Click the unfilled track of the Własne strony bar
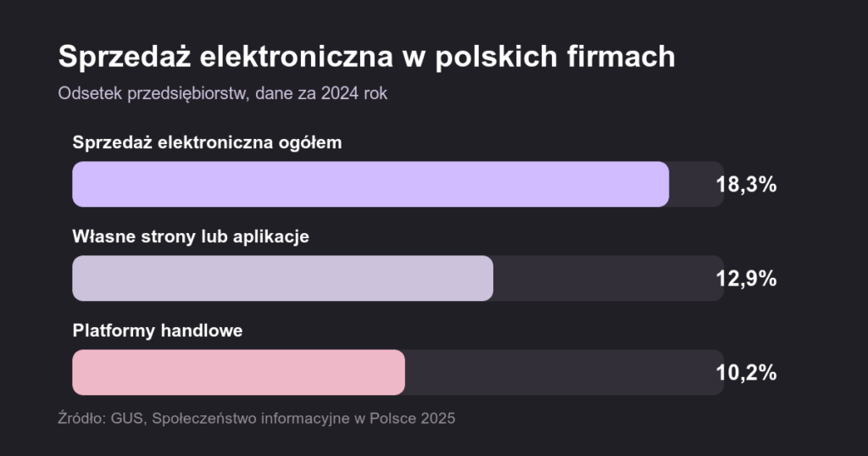This screenshot has width=868, height=456. coord(609,278)
